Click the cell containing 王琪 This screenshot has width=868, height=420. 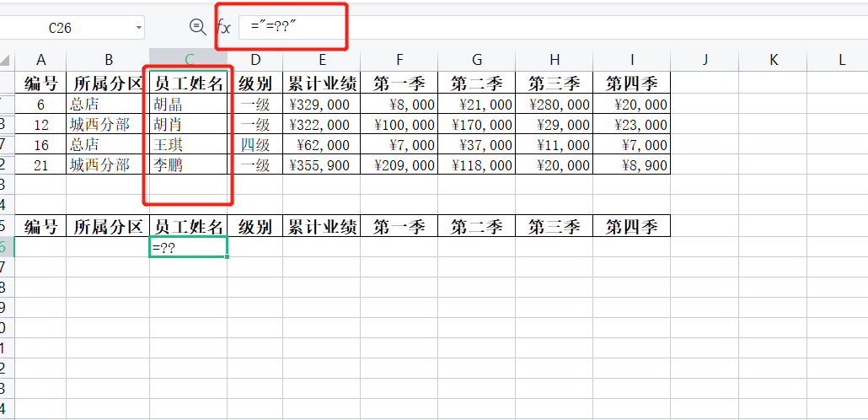point(189,145)
